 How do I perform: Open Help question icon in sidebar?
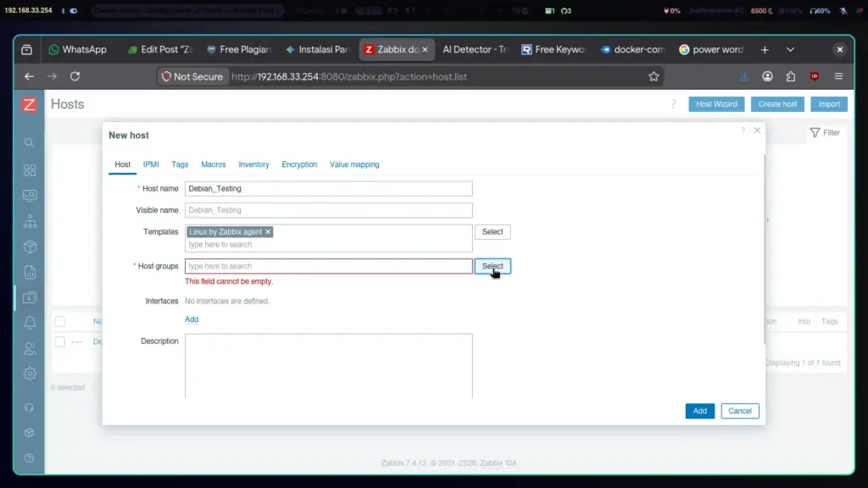click(x=30, y=458)
